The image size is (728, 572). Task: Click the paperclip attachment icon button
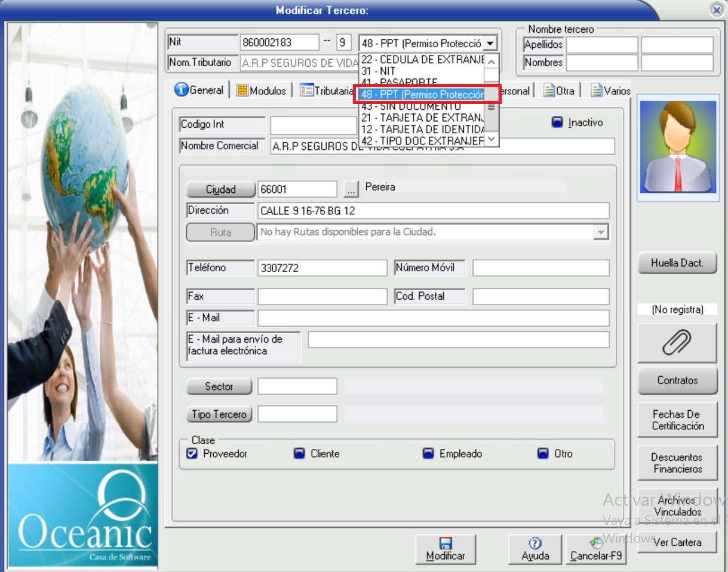click(677, 343)
